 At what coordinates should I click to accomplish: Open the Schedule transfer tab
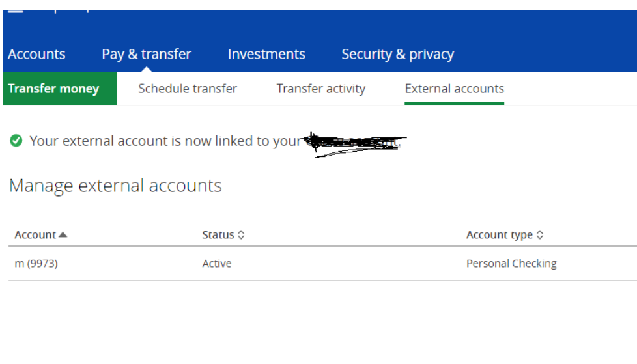click(188, 89)
